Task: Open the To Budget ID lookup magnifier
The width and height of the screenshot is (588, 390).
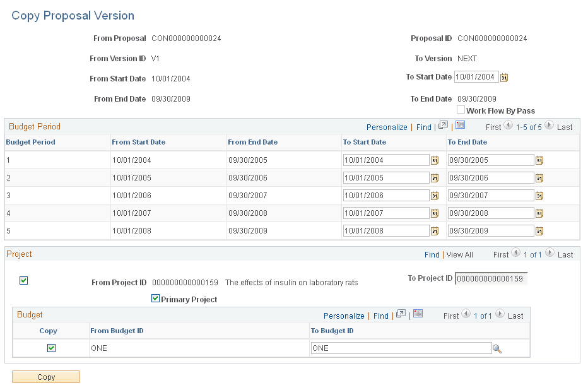Action: 497,348
